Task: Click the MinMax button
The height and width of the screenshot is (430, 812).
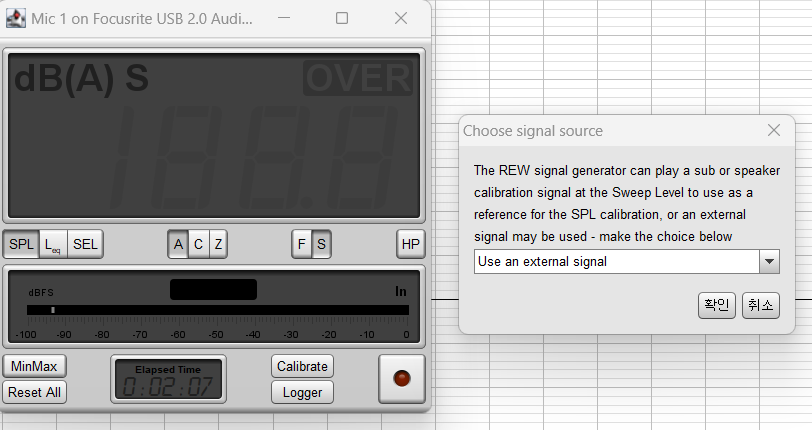Action: click(34, 366)
